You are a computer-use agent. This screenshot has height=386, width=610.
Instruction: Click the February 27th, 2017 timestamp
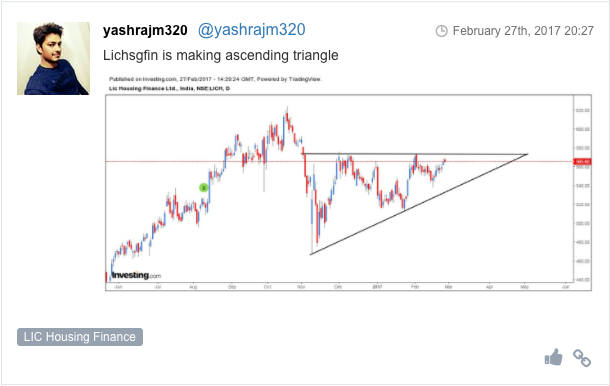tap(523, 31)
